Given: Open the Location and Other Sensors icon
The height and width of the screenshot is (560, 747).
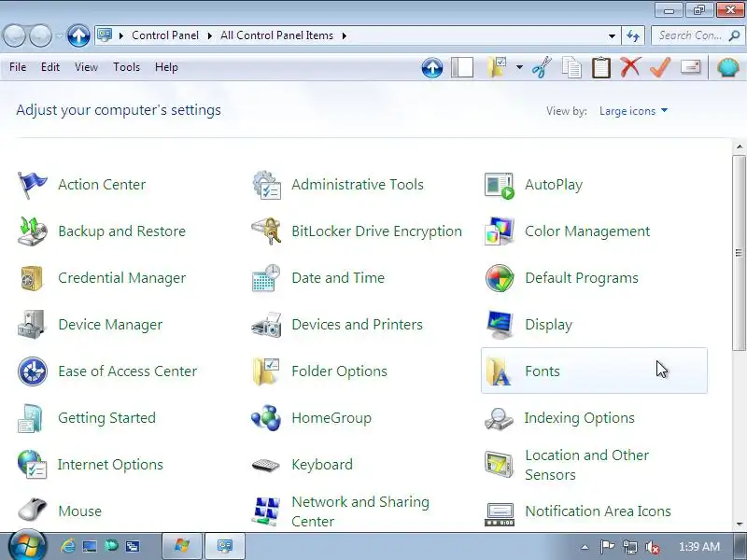Looking at the screenshot, I should [x=500, y=465].
